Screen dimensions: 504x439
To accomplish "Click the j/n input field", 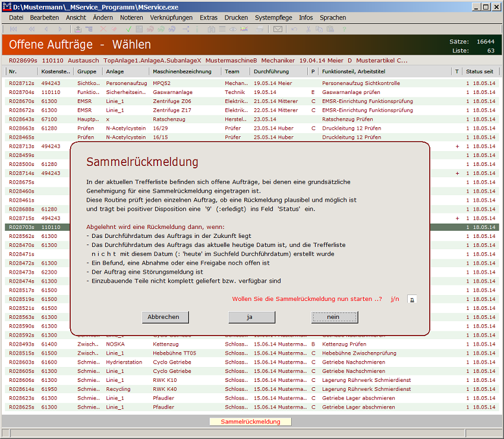I will click(x=412, y=299).
